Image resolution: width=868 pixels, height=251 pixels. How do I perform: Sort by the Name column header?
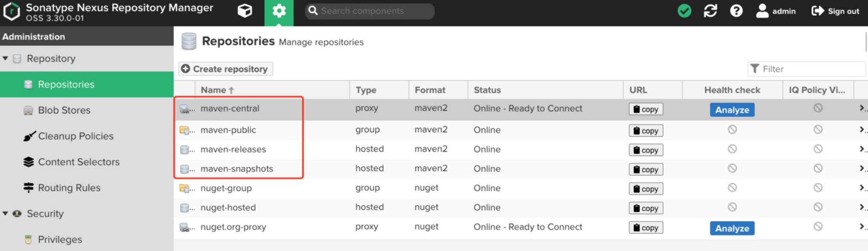pos(272,90)
